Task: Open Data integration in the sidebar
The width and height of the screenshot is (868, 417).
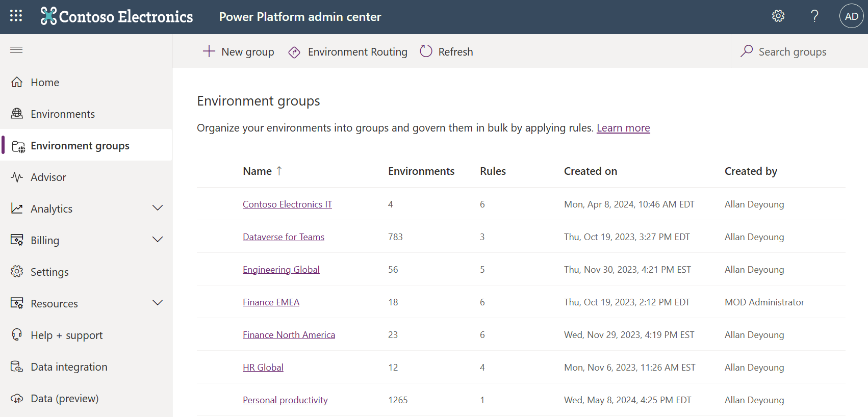Action: click(69, 367)
